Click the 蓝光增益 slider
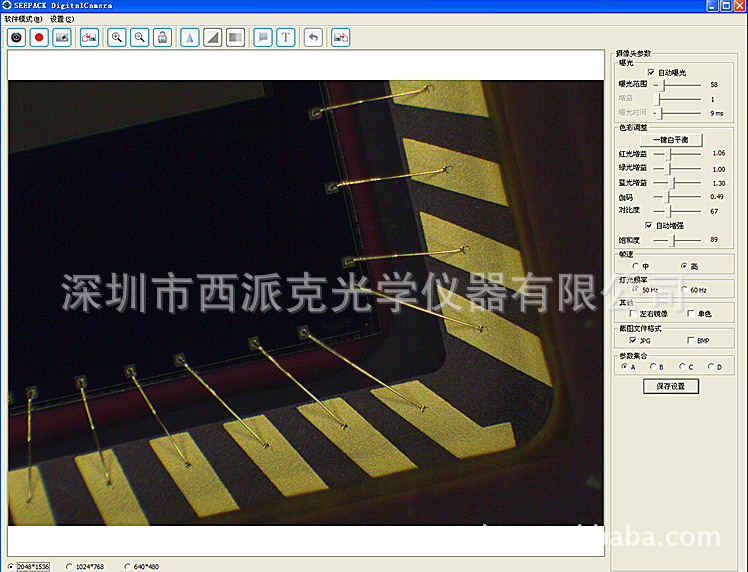 (677, 183)
